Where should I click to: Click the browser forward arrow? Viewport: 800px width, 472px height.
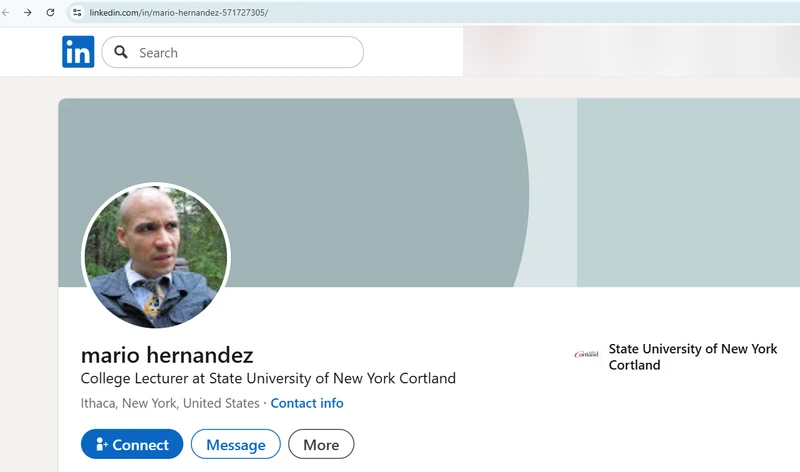tap(28, 12)
